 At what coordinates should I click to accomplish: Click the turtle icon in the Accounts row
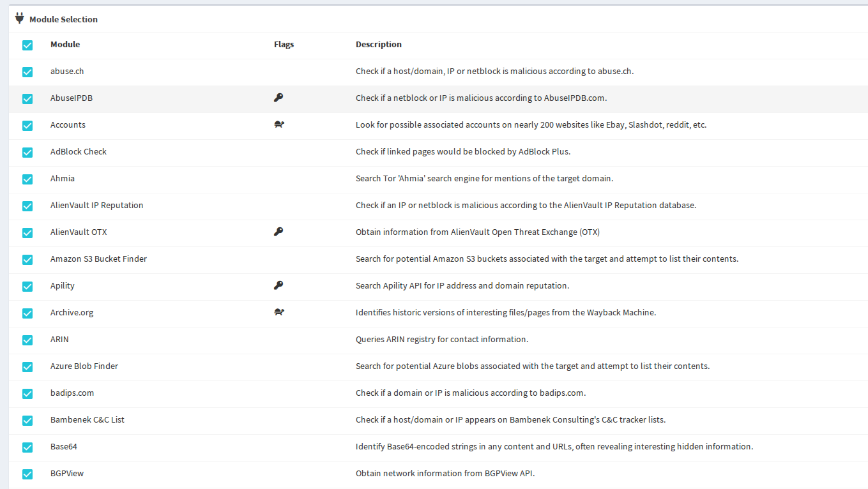pos(279,124)
